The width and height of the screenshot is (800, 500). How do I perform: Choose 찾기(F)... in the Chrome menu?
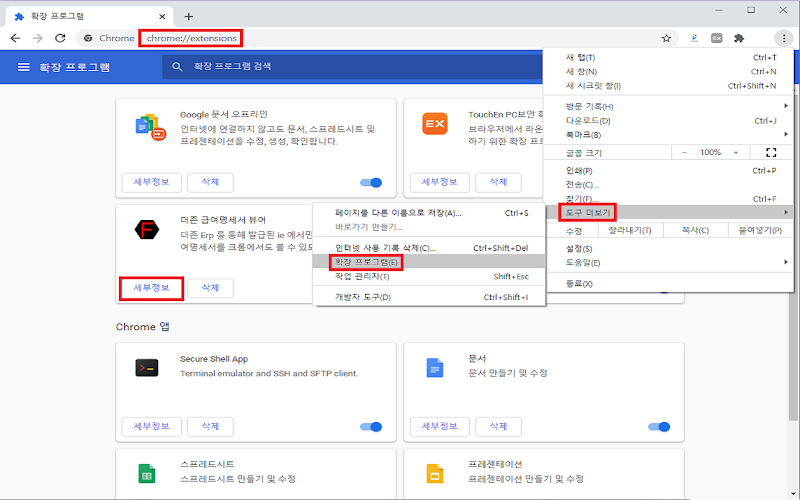click(x=668, y=198)
